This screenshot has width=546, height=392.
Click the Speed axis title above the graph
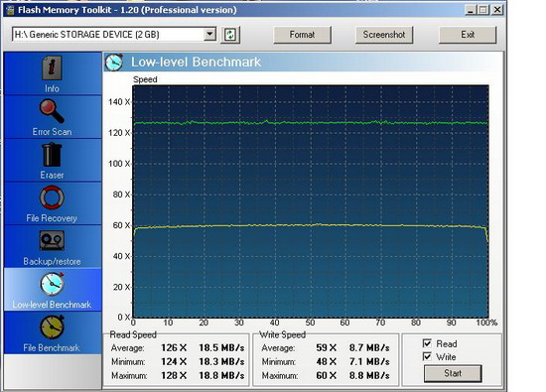[145, 79]
